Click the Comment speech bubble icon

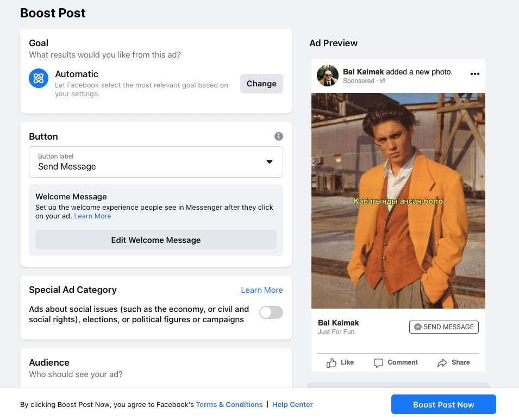coord(378,363)
